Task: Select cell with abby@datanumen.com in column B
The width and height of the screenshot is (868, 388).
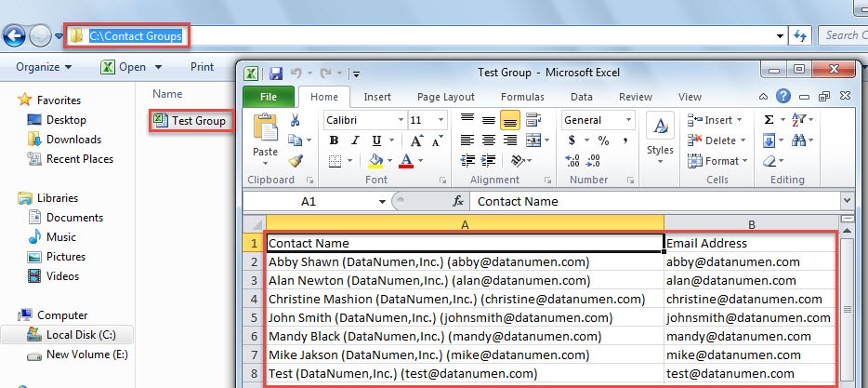Action: pos(750,261)
